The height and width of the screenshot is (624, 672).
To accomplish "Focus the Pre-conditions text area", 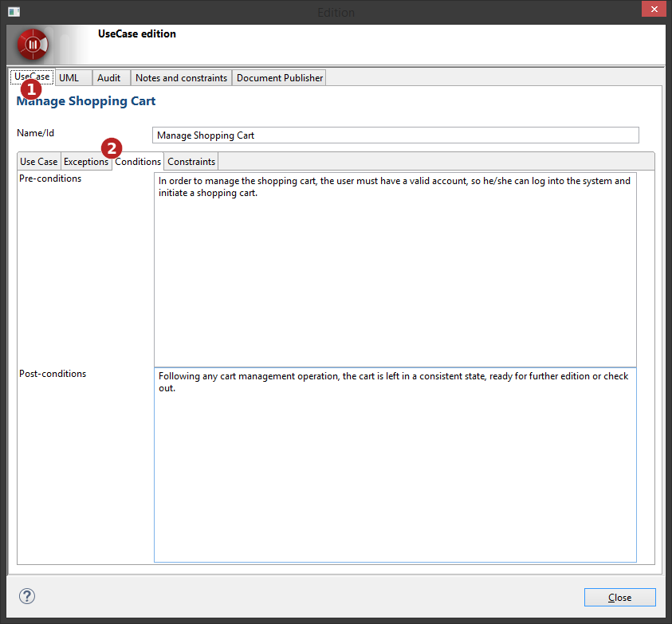I will coord(395,271).
